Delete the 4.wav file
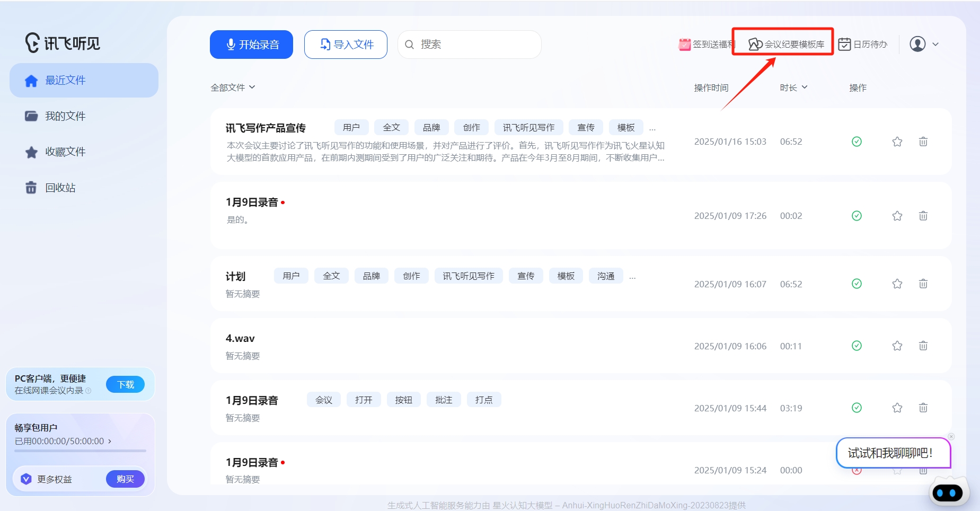Screen dimensions: 980x511 tap(923, 346)
